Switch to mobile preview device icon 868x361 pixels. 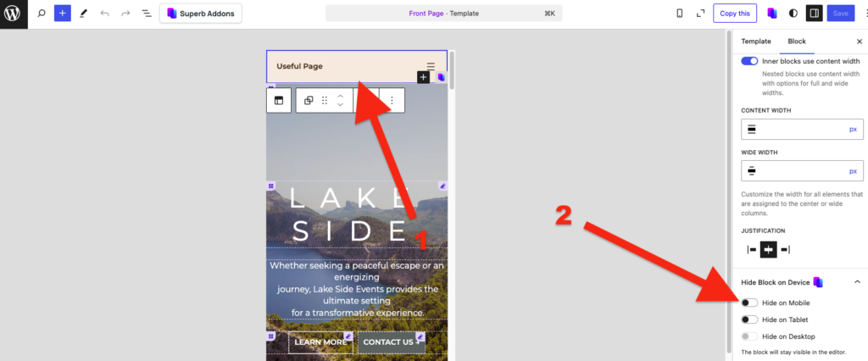click(x=680, y=14)
